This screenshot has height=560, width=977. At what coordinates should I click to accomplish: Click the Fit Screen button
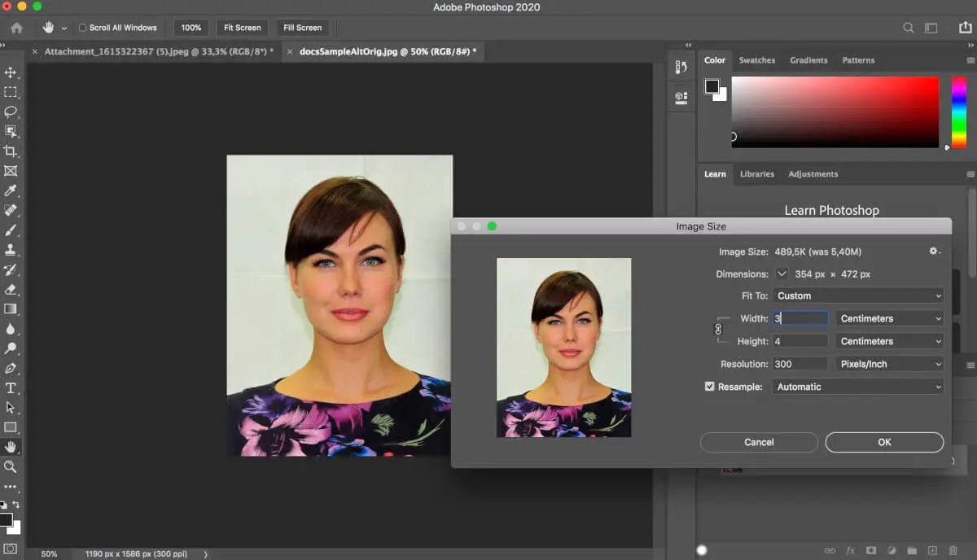pos(242,28)
